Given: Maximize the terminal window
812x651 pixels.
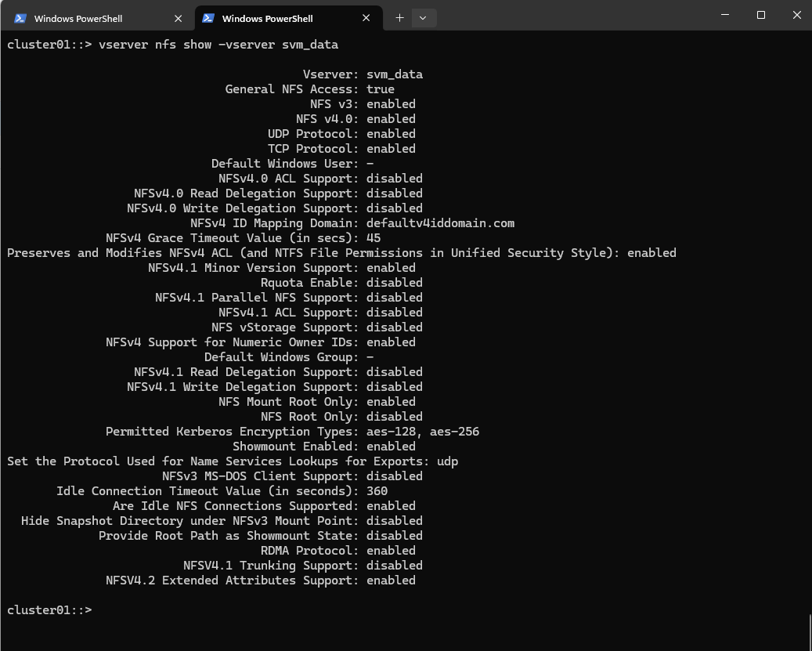Looking at the screenshot, I should pos(761,15).
